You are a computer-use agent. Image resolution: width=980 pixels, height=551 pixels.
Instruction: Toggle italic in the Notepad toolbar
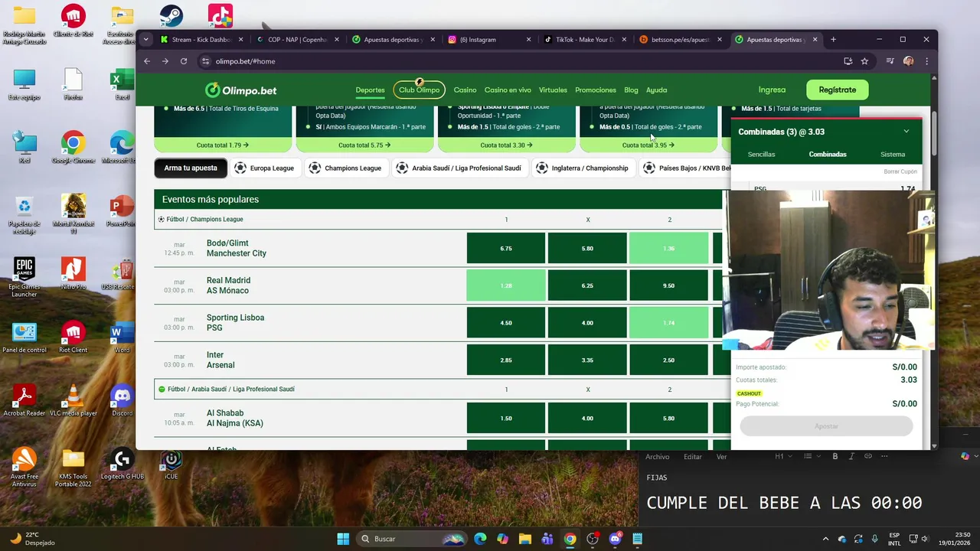pyautogui.click(x=851, y=456)
